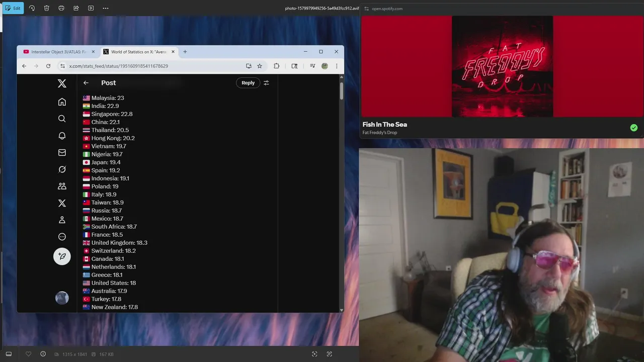Open X Communities in sidebar

pyautogui.click(x=62, y=186)
